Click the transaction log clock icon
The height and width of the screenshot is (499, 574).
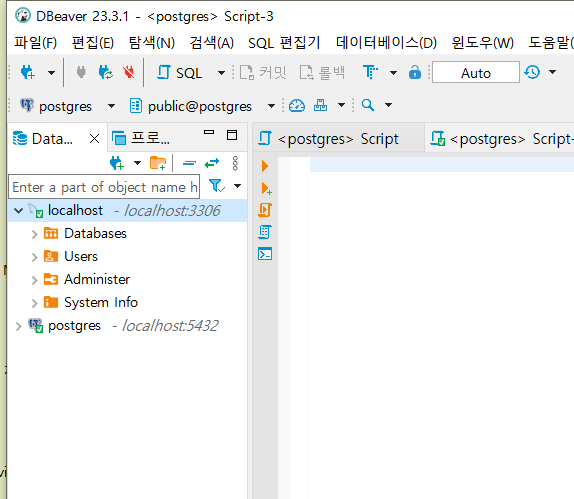(532, 72)
